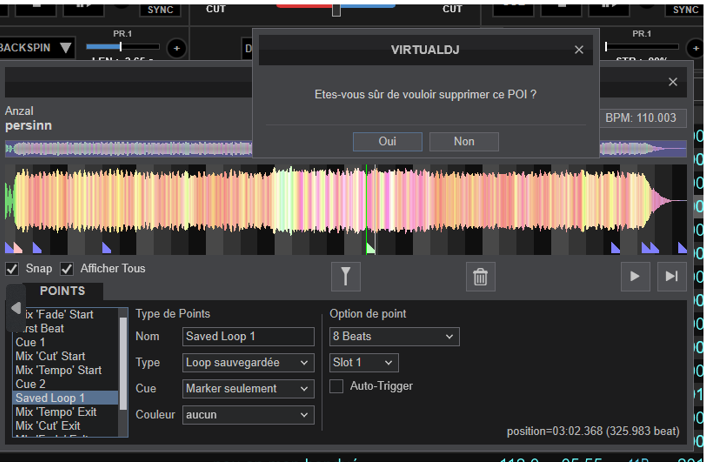
Task: Click the trash delete point icon
Action: pyautogui.click(x=480, y=277)
